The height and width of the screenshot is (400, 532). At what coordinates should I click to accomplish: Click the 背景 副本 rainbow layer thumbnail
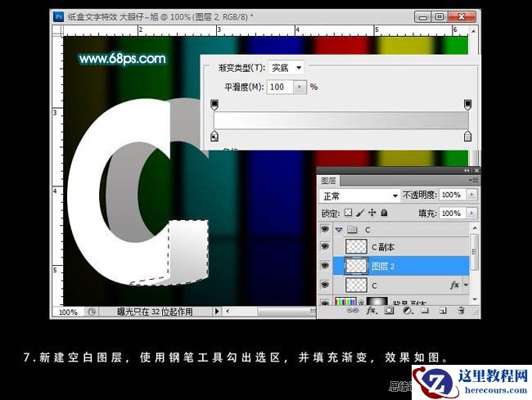(345, 301)
